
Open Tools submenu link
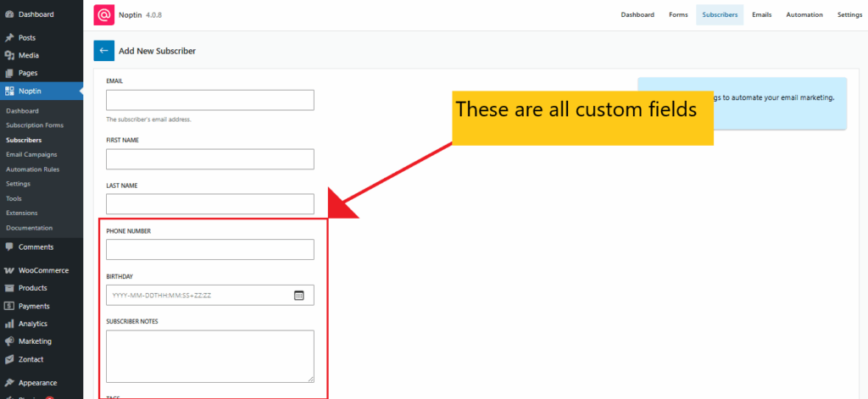click(14, 198)
